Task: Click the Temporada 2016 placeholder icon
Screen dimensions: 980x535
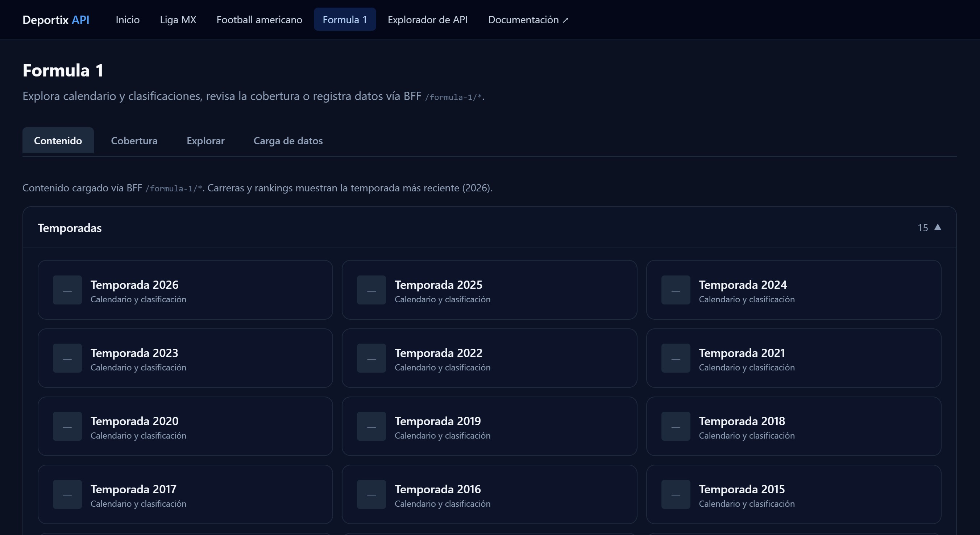Action: point(371,494)
